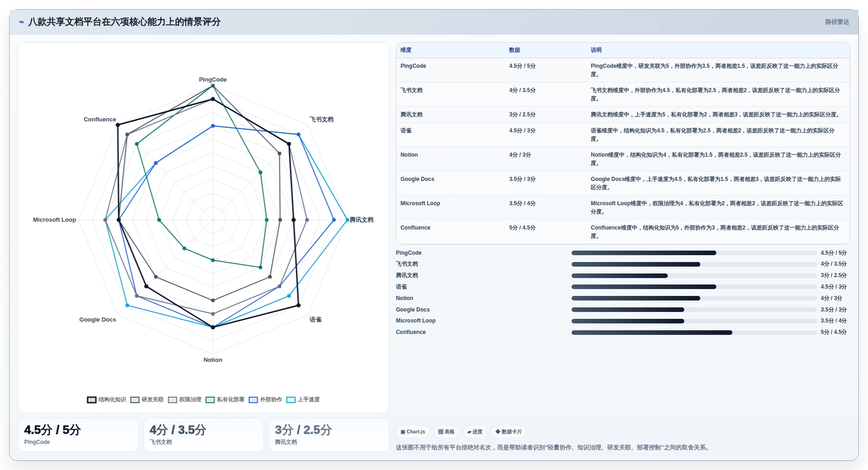Image resolution: width=868 pixels, height=470 pixels.
Task: Click the 数据卡片 tag chip
Action: 509,432
